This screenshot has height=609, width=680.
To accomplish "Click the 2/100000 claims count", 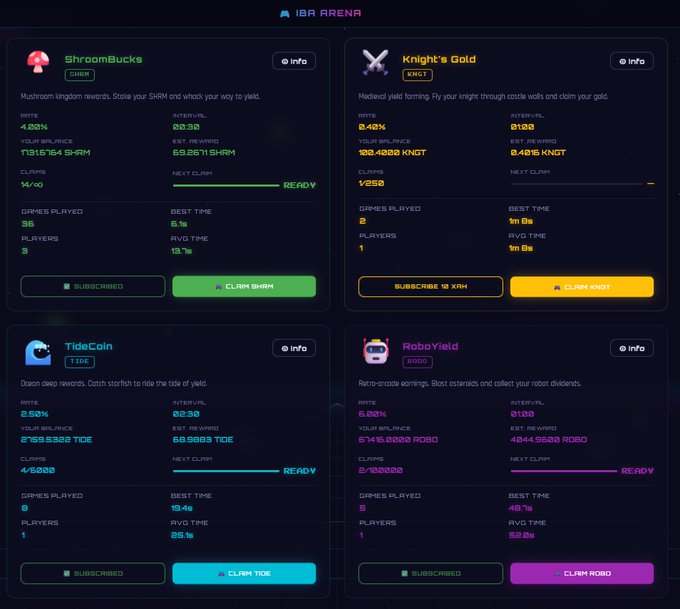I will 380,471.
